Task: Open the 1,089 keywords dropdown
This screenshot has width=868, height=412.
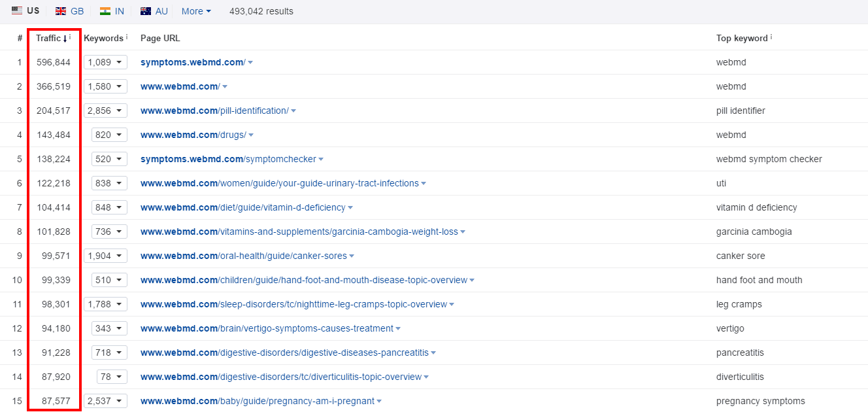Action: tap(105, 62)
